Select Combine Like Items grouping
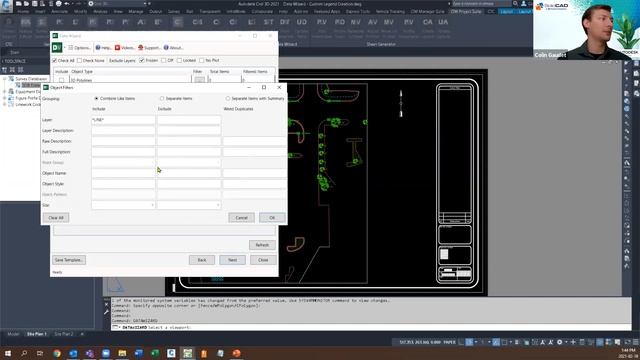 pos(96,98)
